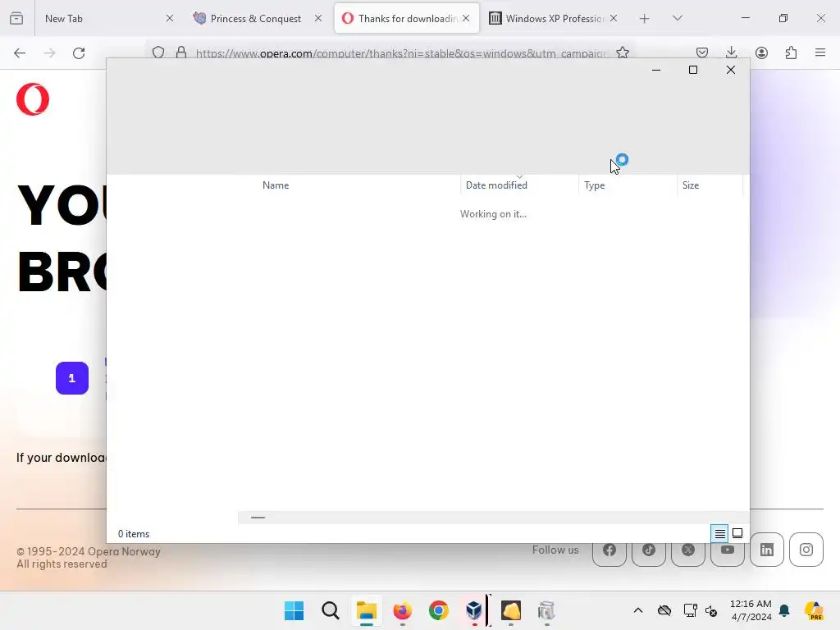Open taskbar Search
Screen dimensions: 840x630
click(x=331, y=610)
